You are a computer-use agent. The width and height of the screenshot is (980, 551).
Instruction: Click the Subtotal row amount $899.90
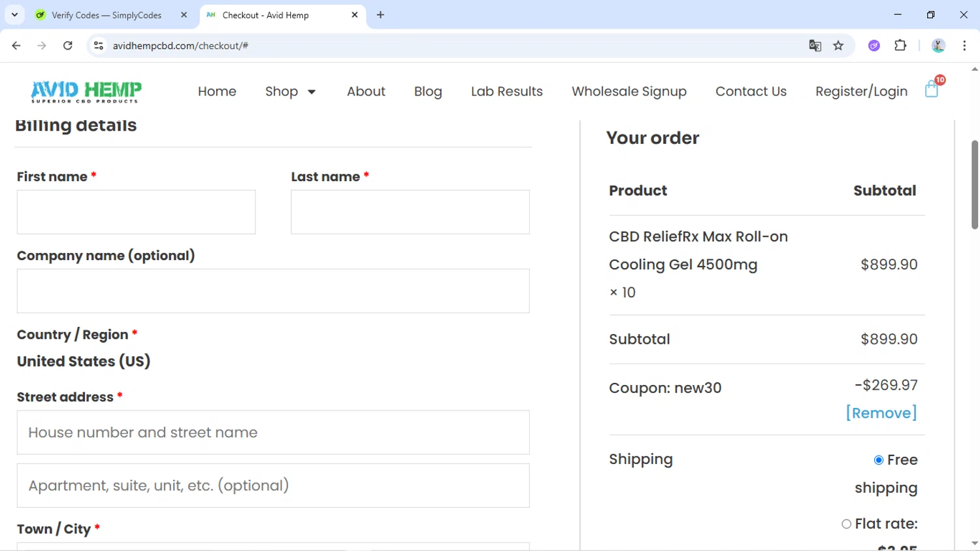889,339
